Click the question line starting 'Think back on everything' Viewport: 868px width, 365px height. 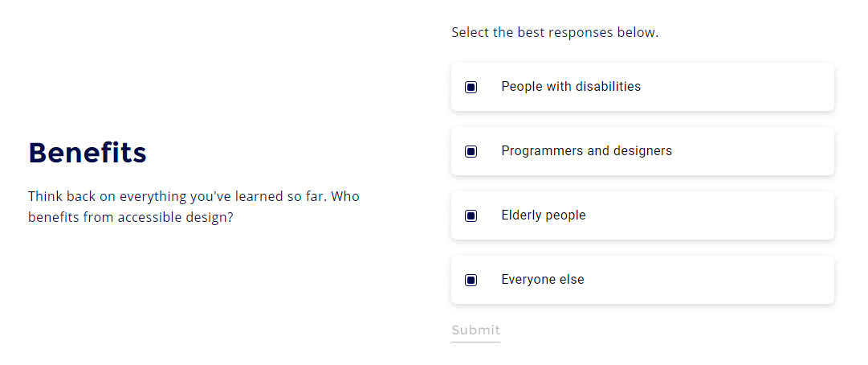(194, 196)
